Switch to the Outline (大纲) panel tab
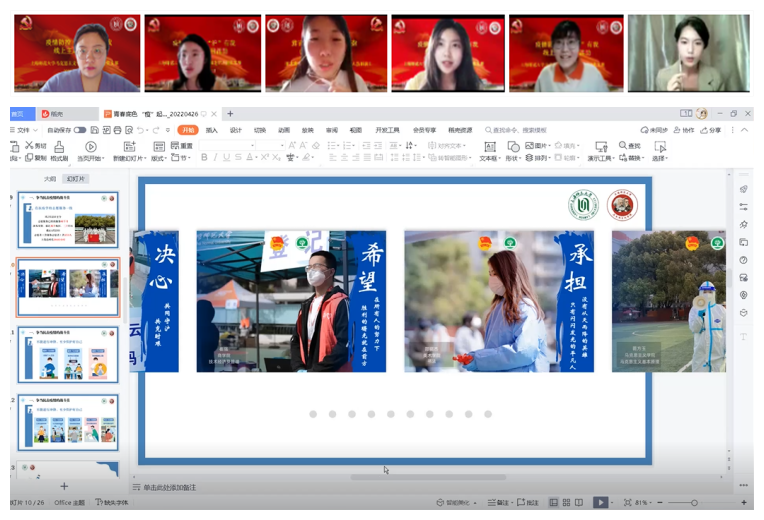764x520 pixels. 50,178
